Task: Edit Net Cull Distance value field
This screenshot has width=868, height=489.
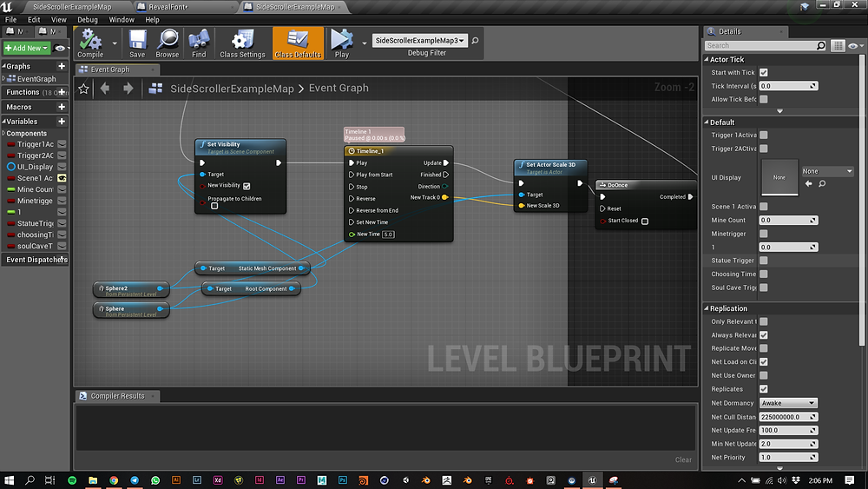Action: click(788, 417)
